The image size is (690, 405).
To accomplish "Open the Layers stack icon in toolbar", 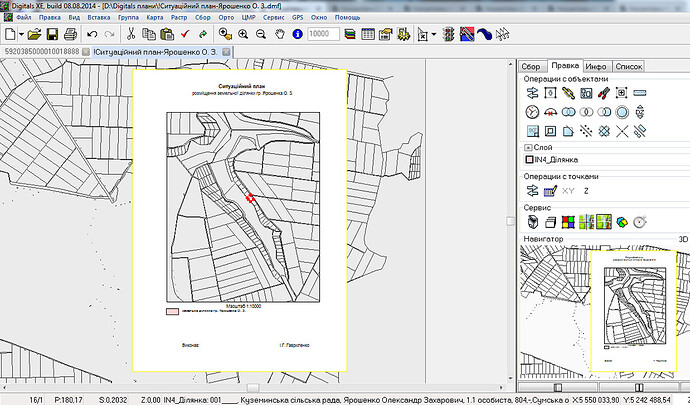I will (350, 34).
